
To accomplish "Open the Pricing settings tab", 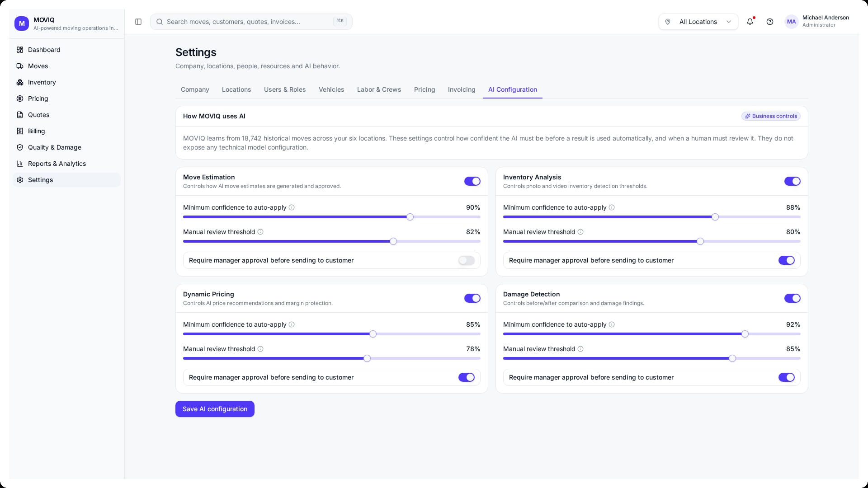I will 425,89.
